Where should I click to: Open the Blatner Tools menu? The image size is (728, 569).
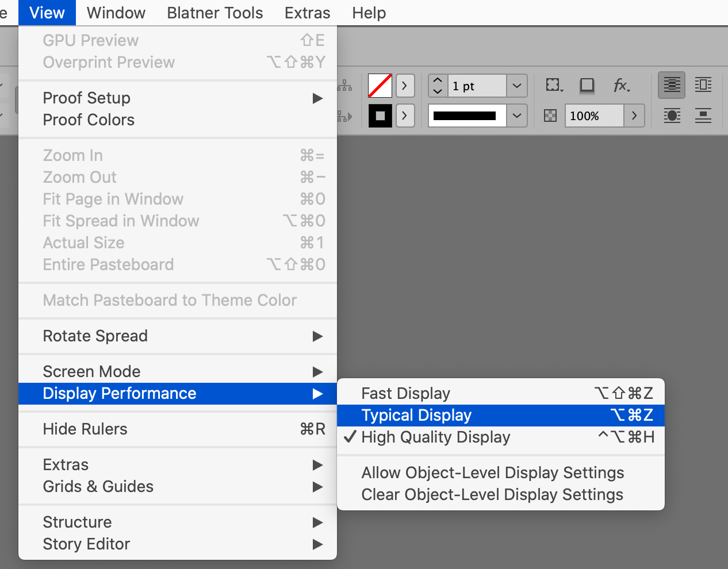tap(214, 13)
